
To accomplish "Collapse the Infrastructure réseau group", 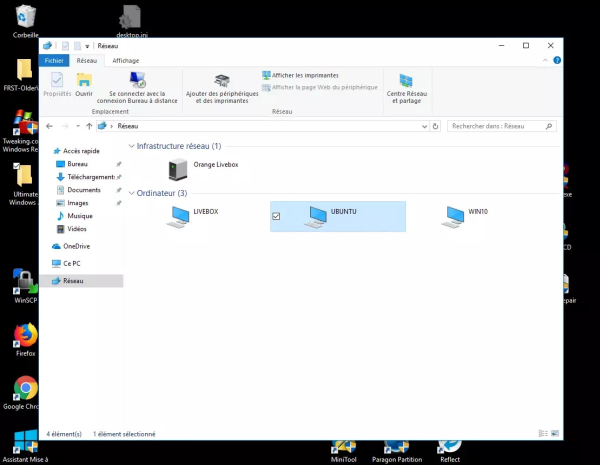I will pos(131,146).
